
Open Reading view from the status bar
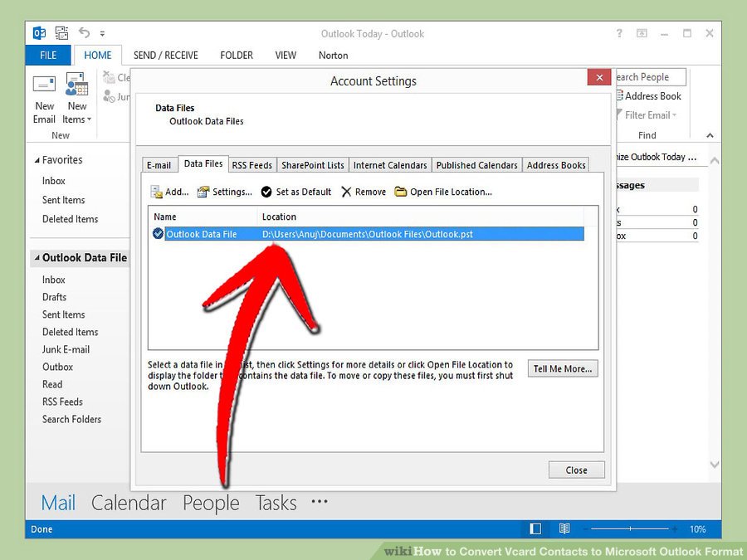tap(565, 528)
